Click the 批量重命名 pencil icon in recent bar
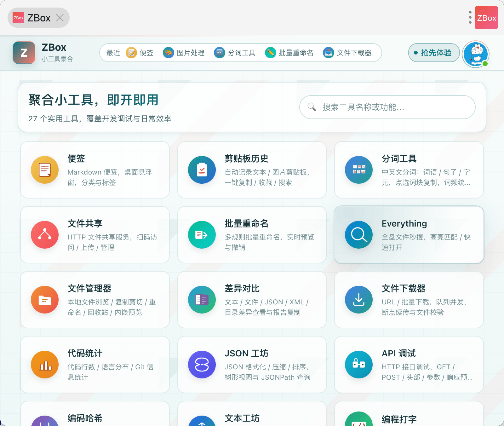Screen dimensions: 504x426 271,53
